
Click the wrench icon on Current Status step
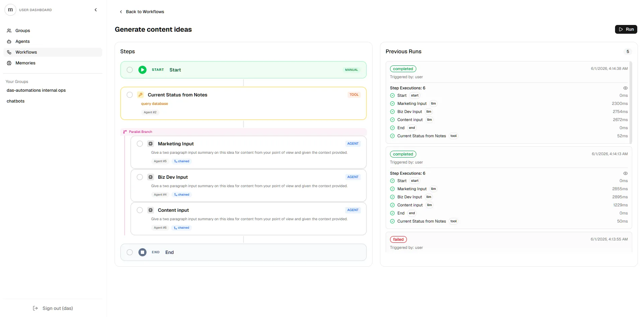coord(140,95)
